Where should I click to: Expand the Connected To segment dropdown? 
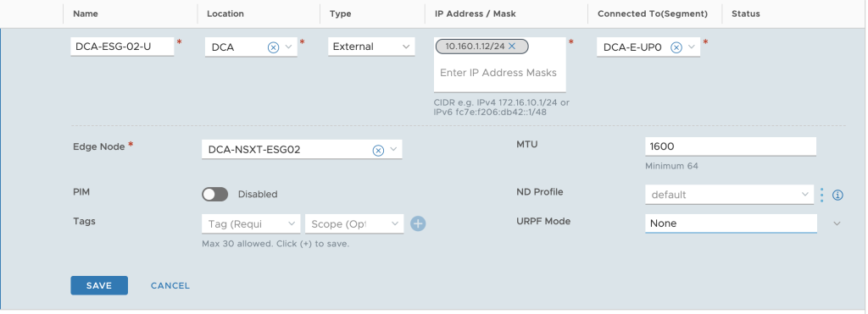(692, 47)
